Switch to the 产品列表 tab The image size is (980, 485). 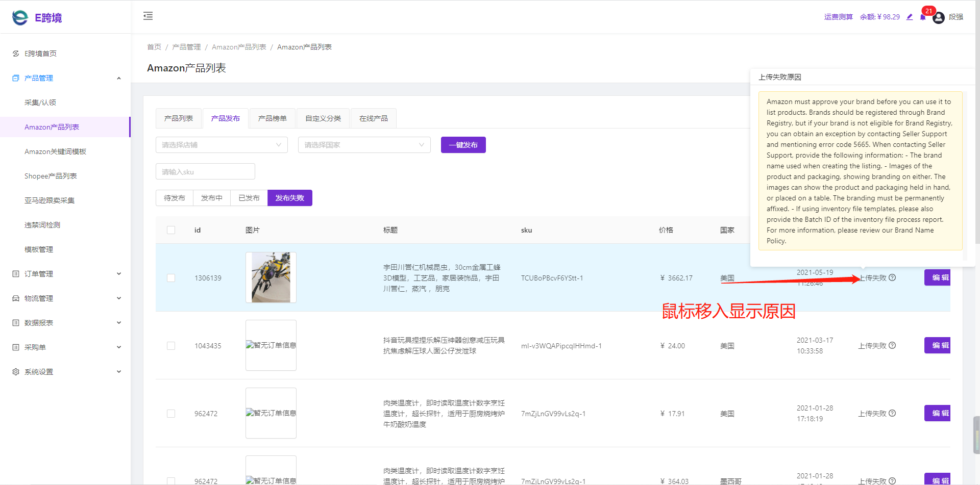coord(179,118)
